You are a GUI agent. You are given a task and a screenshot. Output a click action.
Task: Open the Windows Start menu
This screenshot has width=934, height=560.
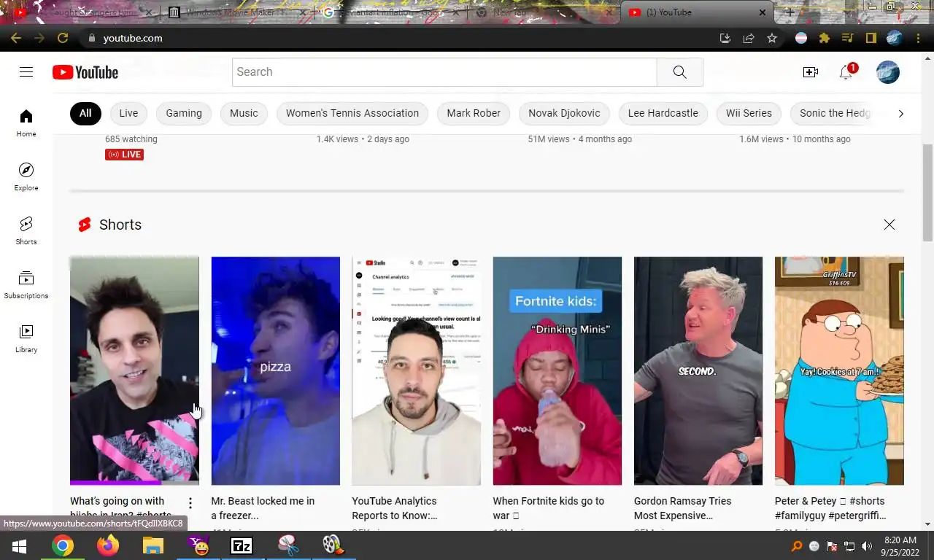click(x=19, y=545)
